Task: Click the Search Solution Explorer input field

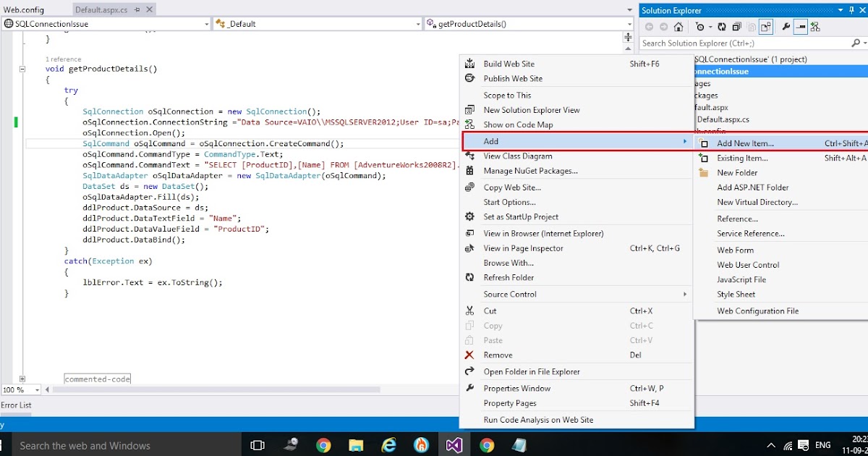Action: pos(738,43)
